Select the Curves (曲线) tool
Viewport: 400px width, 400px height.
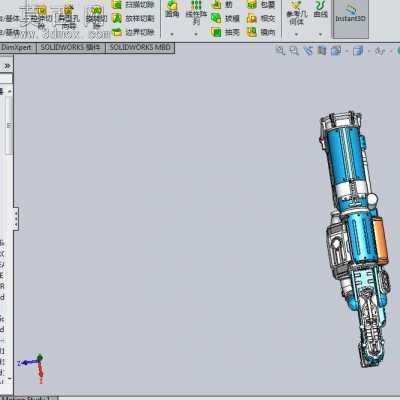(x=321, y=9)
